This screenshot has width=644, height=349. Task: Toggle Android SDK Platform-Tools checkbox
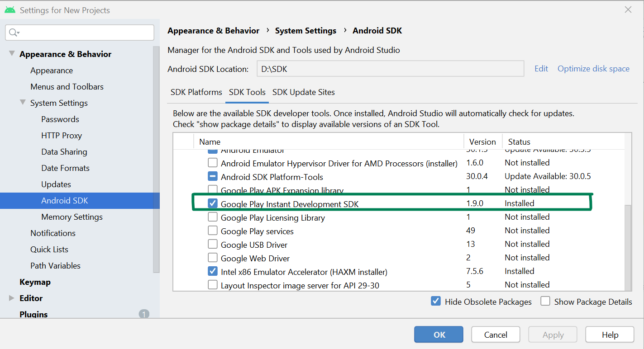coord(212,176)
